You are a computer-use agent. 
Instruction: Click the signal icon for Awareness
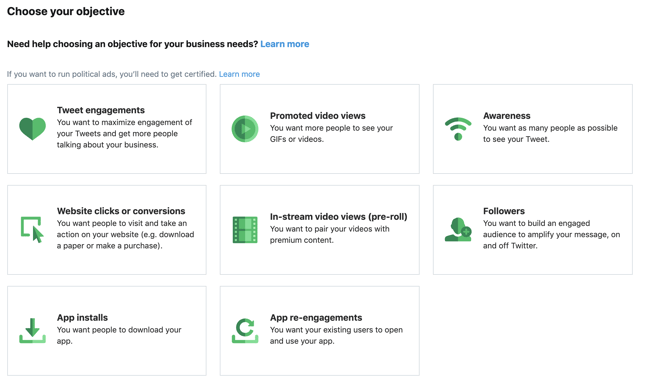[x=458, y=129]
